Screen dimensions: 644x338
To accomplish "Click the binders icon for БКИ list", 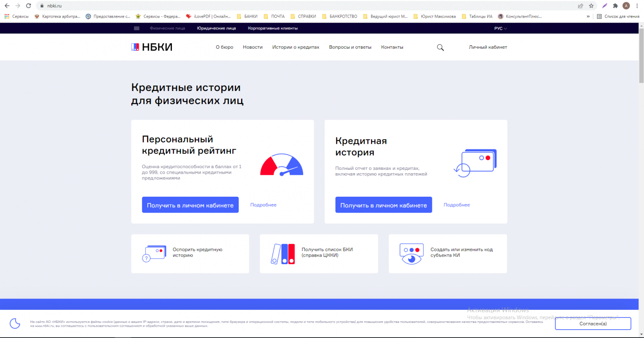I will (x=283, y=254).
